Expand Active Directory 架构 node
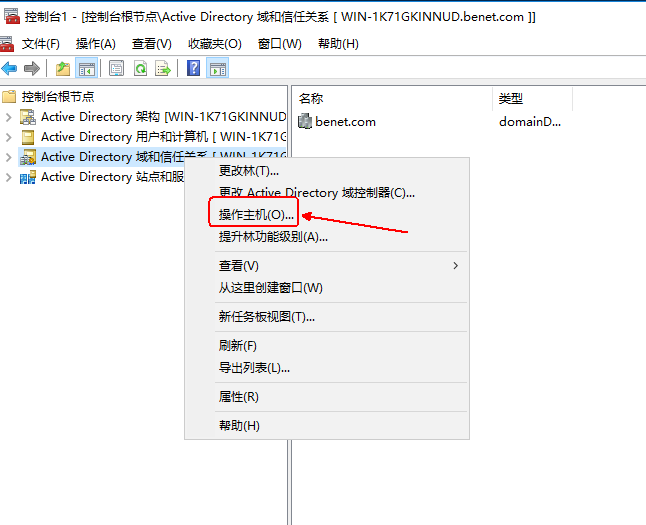646x525 pixels. pos(9,117)
